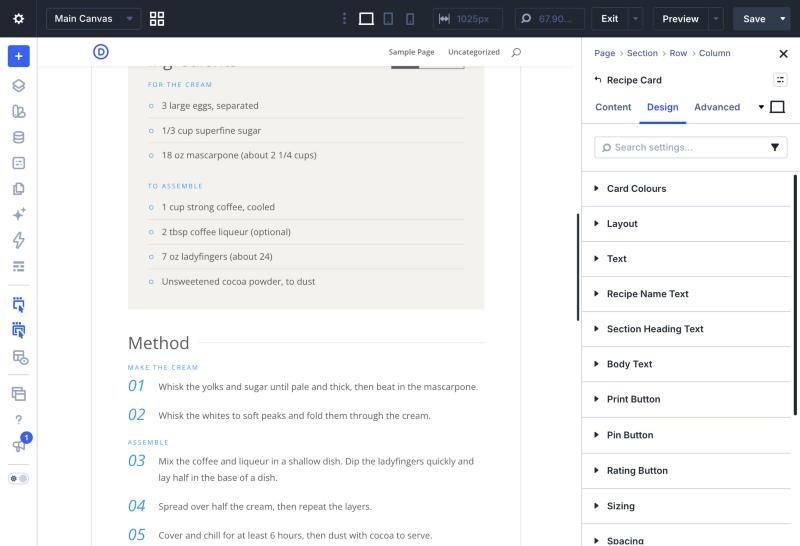The width and height of the screenshot is (800, 546).
Task: Open the AI sparkle icon in sidebar
Action: (18, 214)
